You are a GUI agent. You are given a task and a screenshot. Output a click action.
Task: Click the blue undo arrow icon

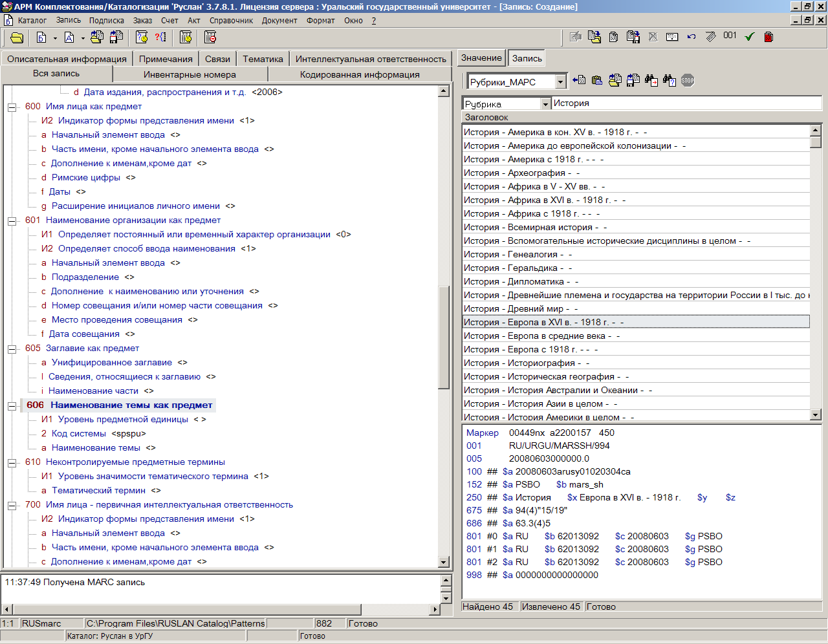click(x=692, y=37)
